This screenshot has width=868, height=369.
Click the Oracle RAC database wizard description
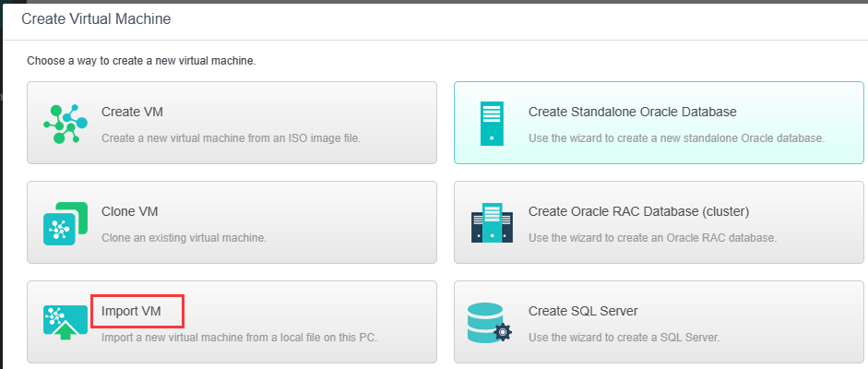[x=652, y=238]
